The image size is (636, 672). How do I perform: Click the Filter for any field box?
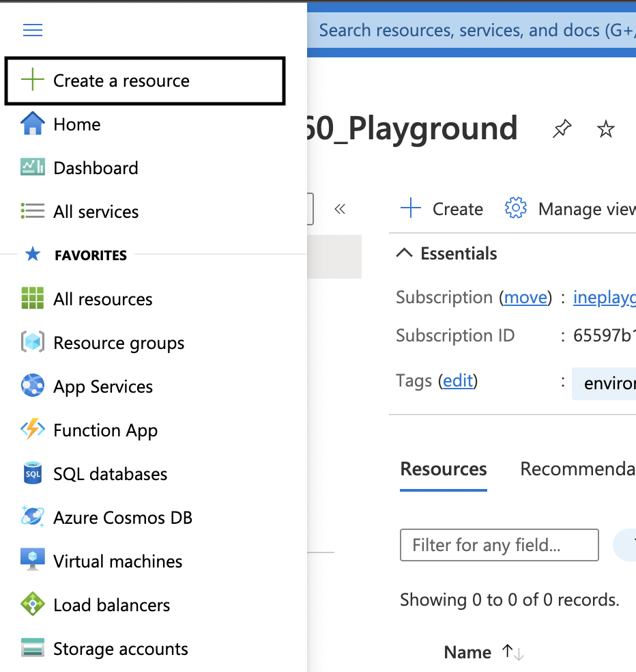pyautogui.click(x=499, y=545)
